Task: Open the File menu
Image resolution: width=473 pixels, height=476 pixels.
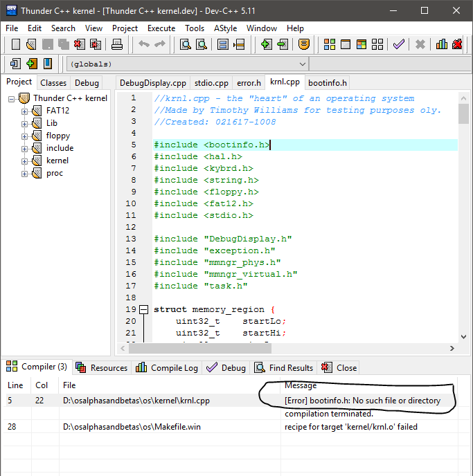Action: pyautogui.click(x=12, y=28)
